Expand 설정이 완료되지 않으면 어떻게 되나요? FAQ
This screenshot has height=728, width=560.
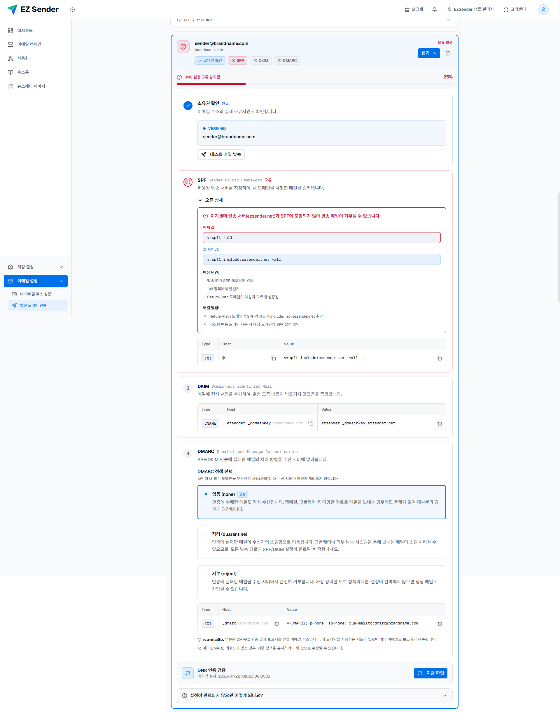click(314, 695)
